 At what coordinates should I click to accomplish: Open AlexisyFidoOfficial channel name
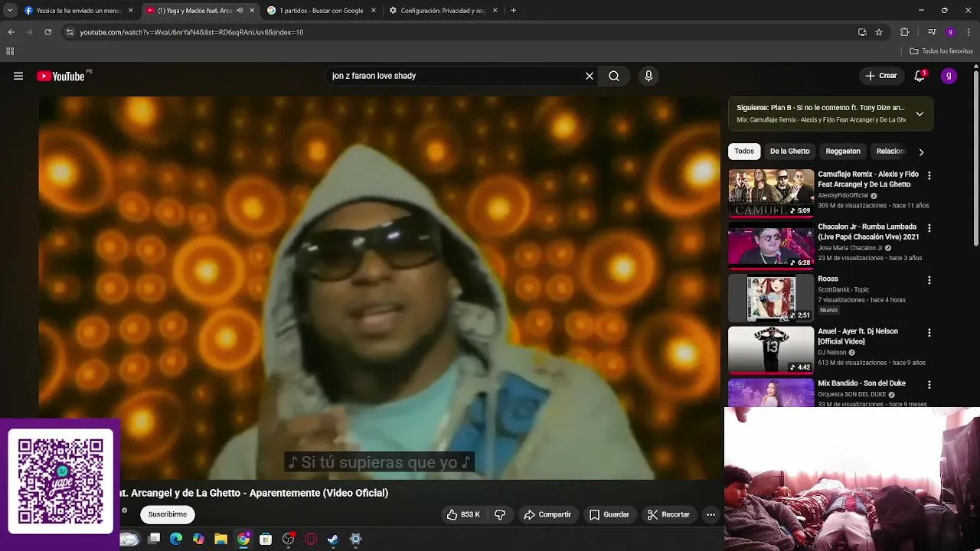pyautogui.click(x=843, y=195)
